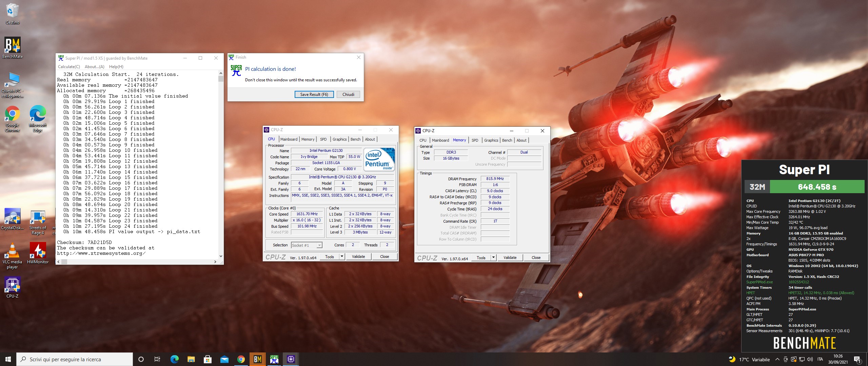The height and width of the screenshot is (366, 868).
Task: Switch to BenchMate in the taskbar
Action: 257,359
